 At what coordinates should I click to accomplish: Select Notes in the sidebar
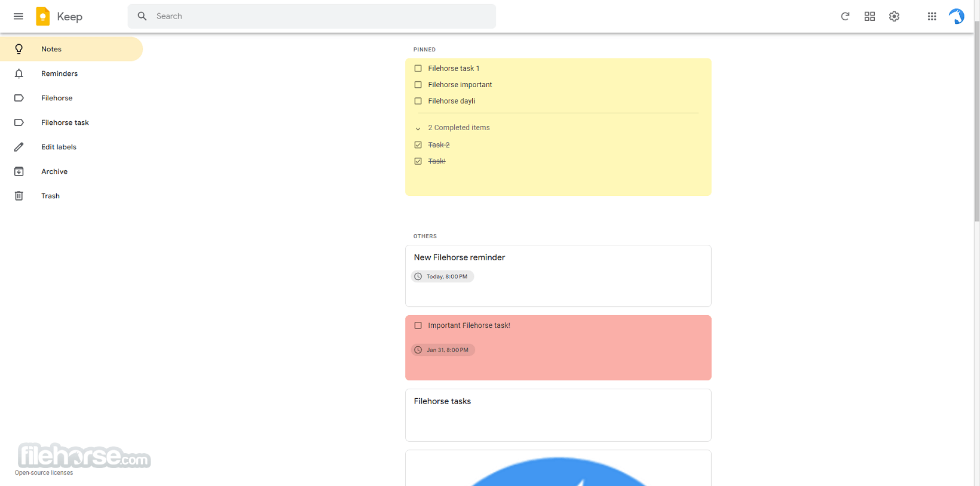pyautogui.click(x=71, y=49)
